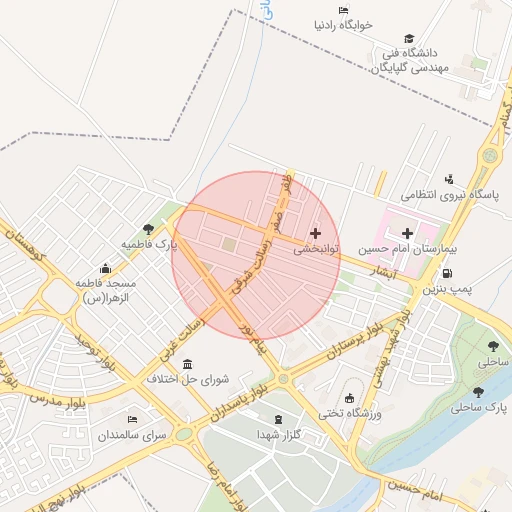Screen dimensions: 512x512
Task: Click the upper Saheli tree icon
Action: pyautogui.click(x=493, y=346)
